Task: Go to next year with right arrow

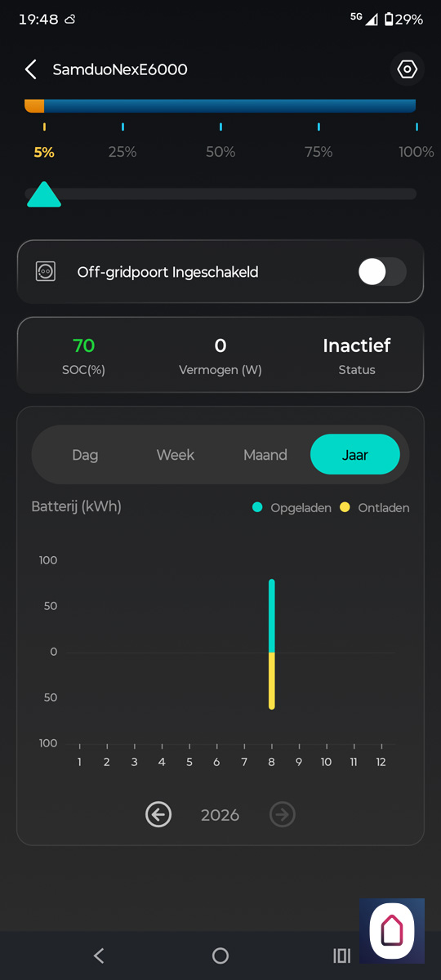Action: 283,814
